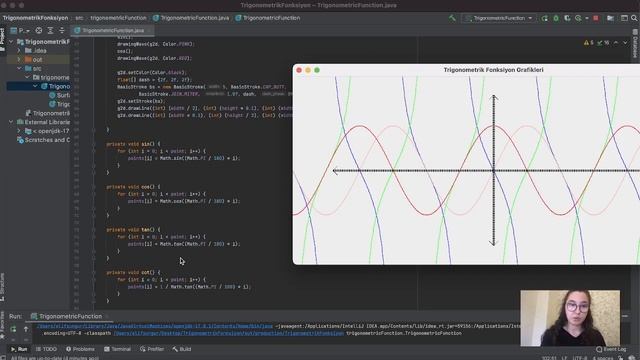This screenshot has width=640, height=360.
Task: Click the Profiler run icon in toolbar
Action: point(578,18)
